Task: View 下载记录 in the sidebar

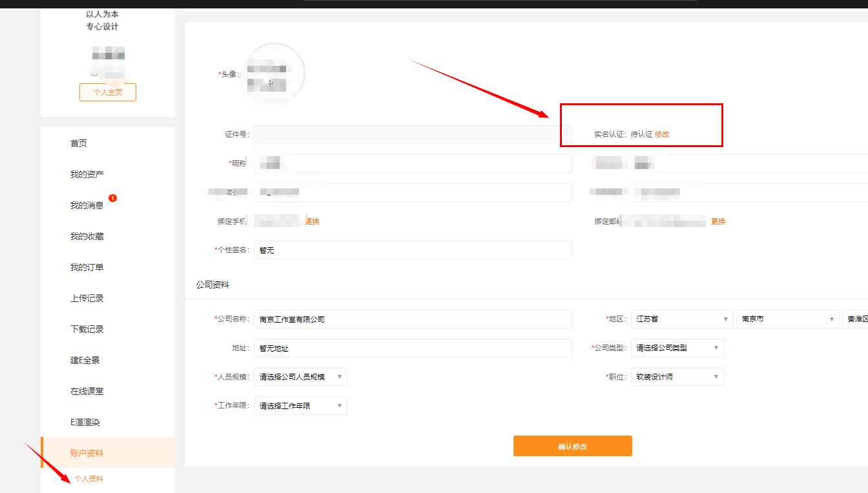Action: pyautogui.click(x=87, y=329)
